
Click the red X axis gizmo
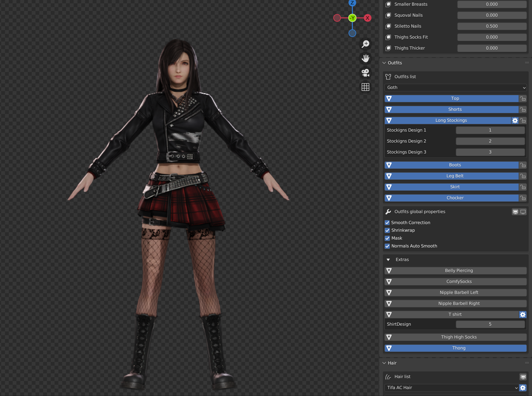[x=367, y=18]
